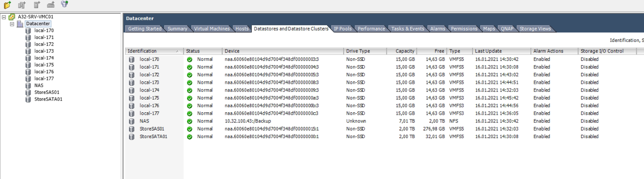Select local-171 in the inventory tree
The image size is (644, 179).
(44, 37)
